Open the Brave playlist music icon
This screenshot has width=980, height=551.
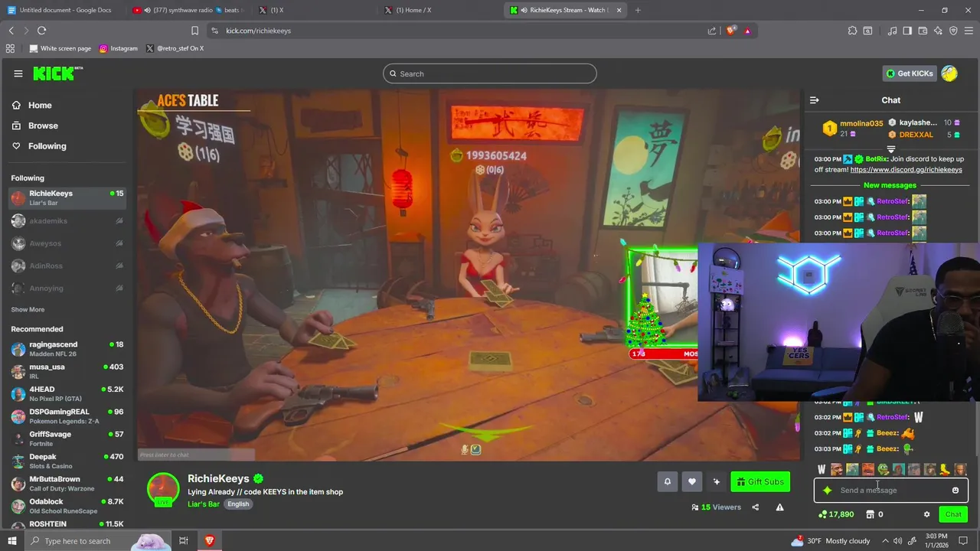point(892,31)
